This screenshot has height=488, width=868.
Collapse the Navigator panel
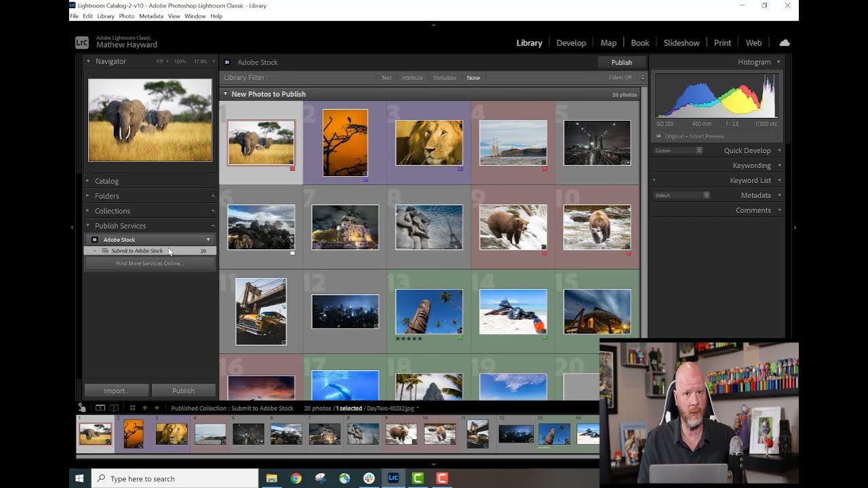pyautogui.click(x=88, y=61)
